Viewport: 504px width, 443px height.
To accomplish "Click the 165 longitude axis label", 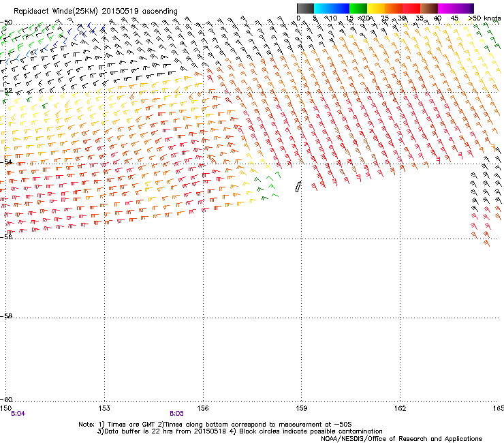I will point(499,408).
